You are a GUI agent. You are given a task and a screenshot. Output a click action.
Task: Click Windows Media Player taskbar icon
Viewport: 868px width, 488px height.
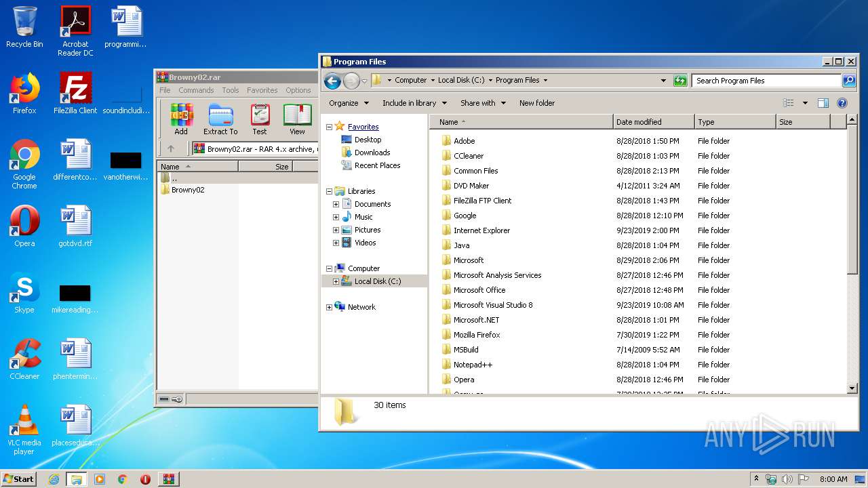click(x=100, y=479)
